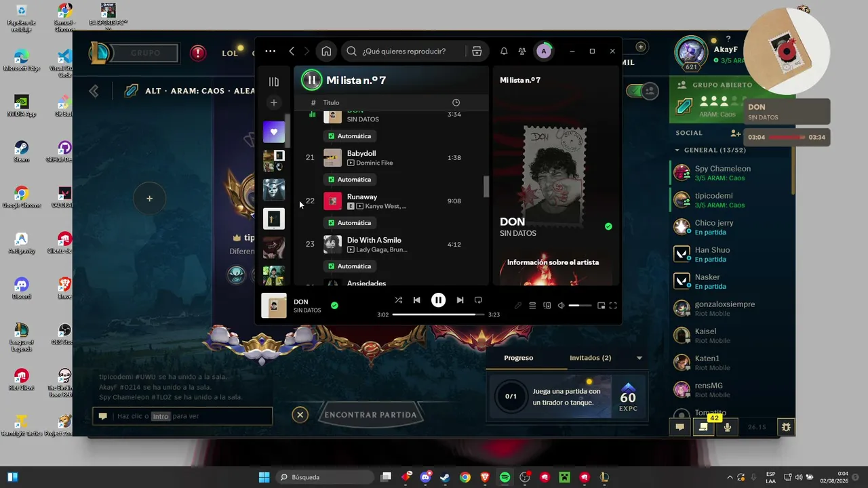Show hidden system tray icons
The width and height of the screenshot is (868, 488).
pos(729,477)
